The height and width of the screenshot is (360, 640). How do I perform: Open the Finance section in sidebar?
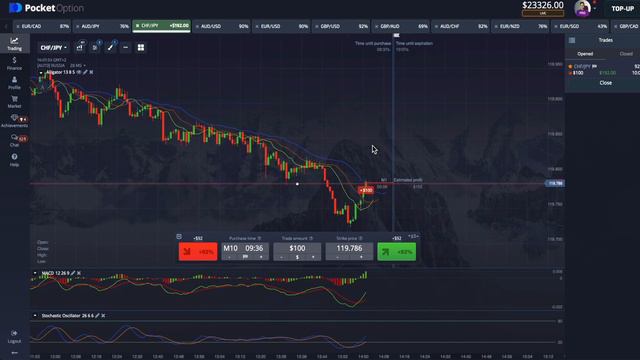14,63
